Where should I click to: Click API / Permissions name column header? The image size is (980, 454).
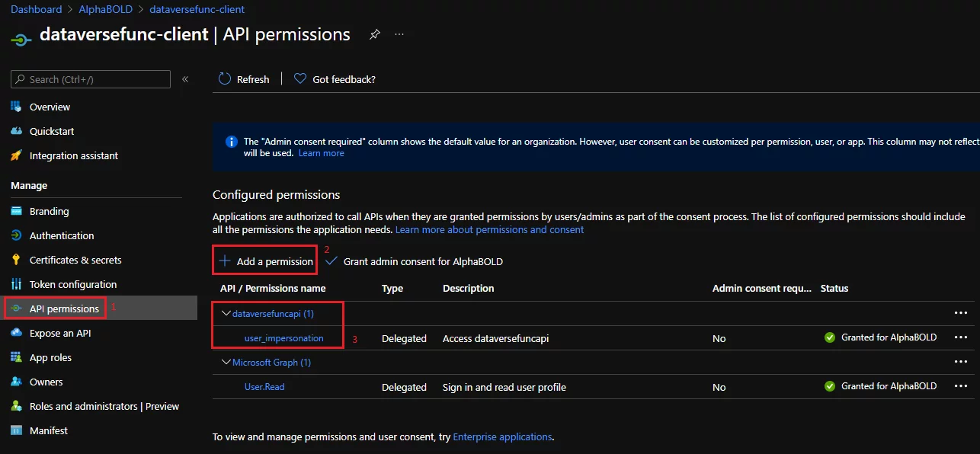pyautogui.click(x=273, y=288)
